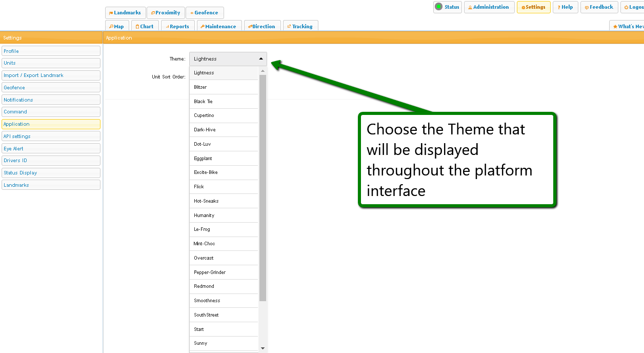Click the green Status indicator icon
644x353 pixels.
coord(438,7)
